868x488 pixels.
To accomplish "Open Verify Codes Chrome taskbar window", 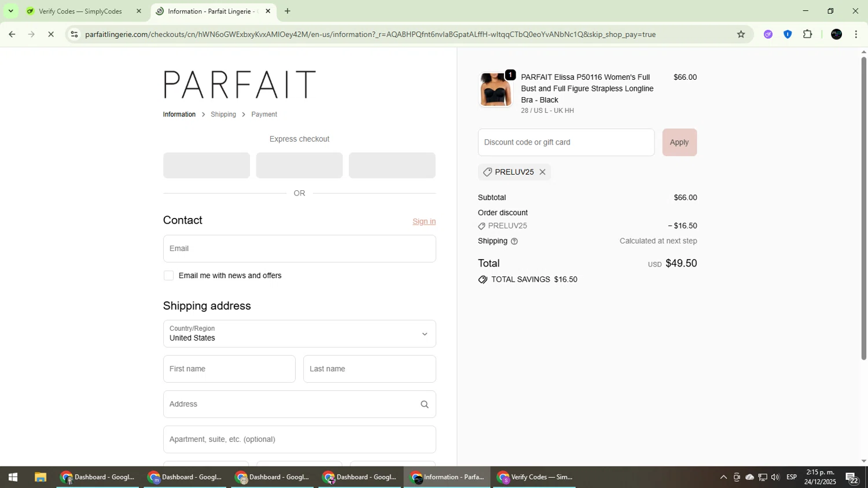I will pyautogui.click(x=535, y=477).
